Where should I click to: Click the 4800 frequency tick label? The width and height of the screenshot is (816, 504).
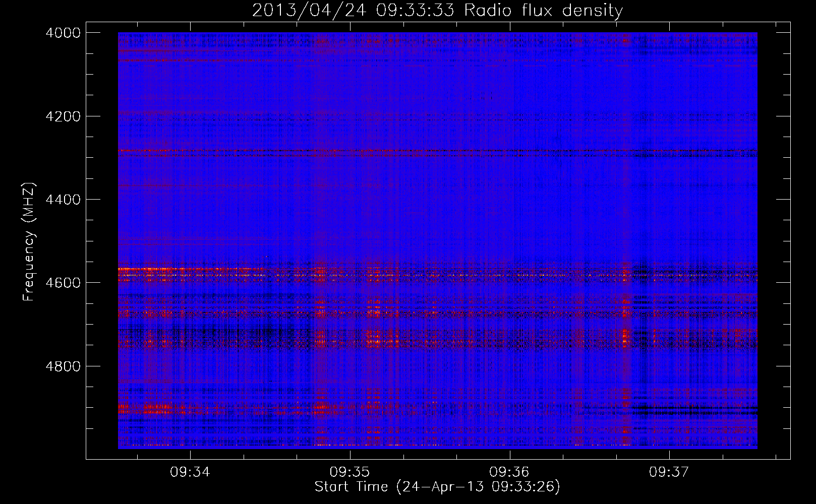pyautogui.click(x=63, y=366)
